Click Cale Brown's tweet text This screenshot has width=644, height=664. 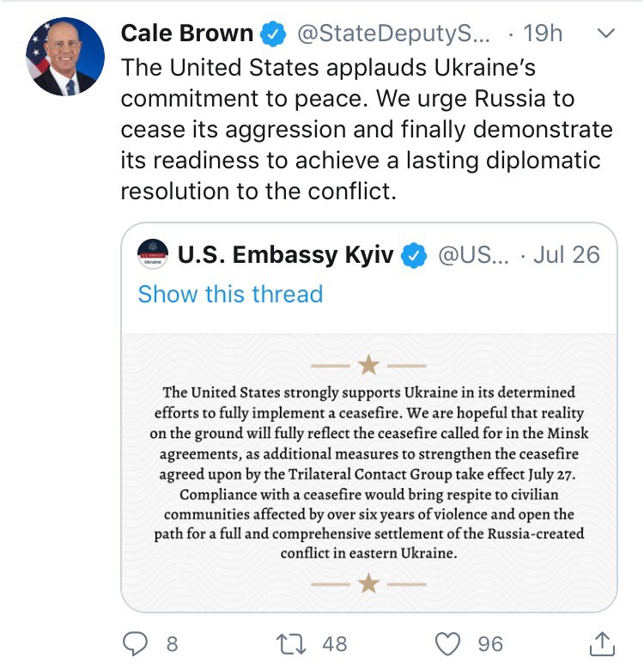point(367,129)
